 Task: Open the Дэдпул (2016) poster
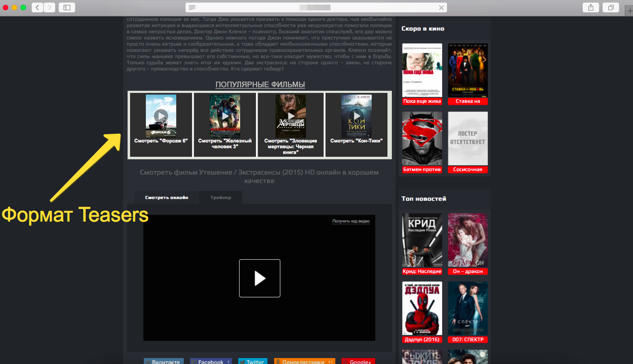click(422, 309)
